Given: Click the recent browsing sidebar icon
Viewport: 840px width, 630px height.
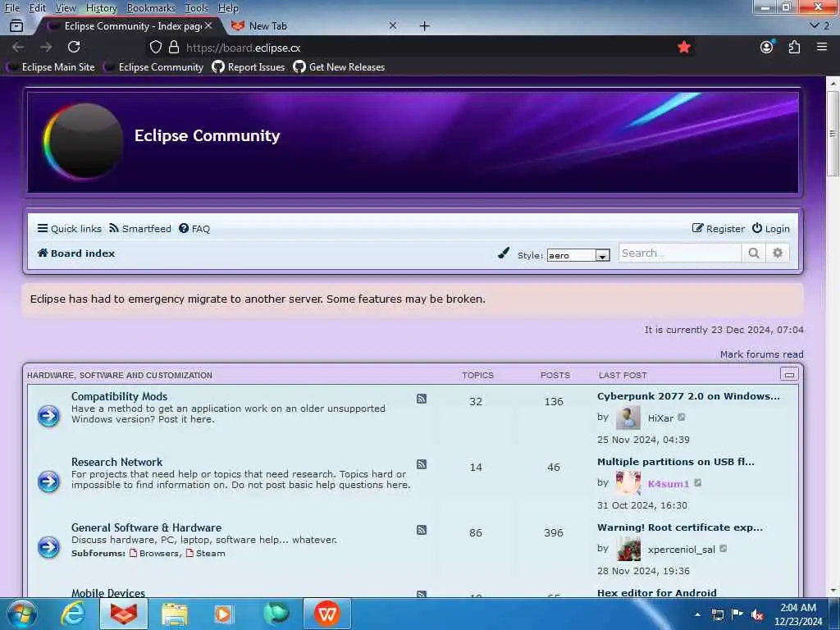Looking at the screenshot, I should pyautogui.click(x=16, y=25).
